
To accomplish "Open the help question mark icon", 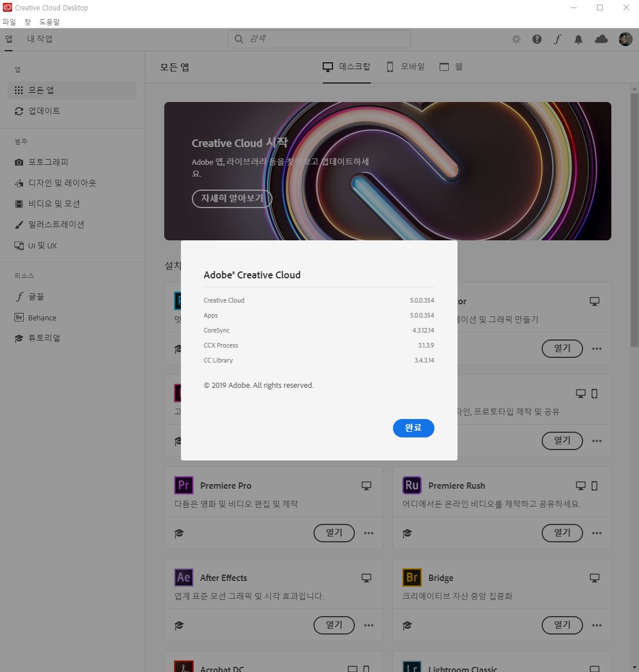I will click(536, 39).
